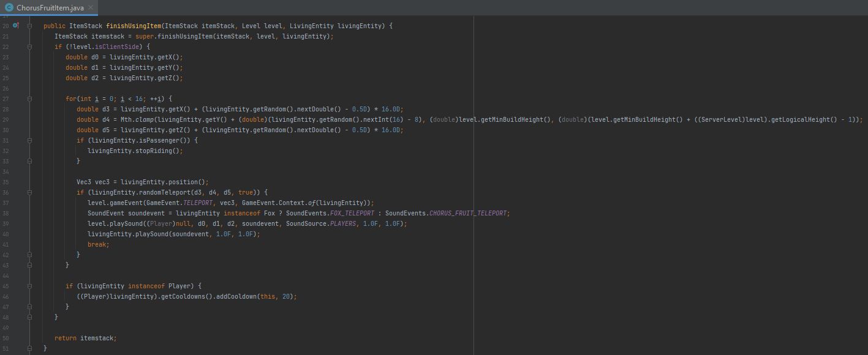Click the break statement on line 41

(99, 244)
